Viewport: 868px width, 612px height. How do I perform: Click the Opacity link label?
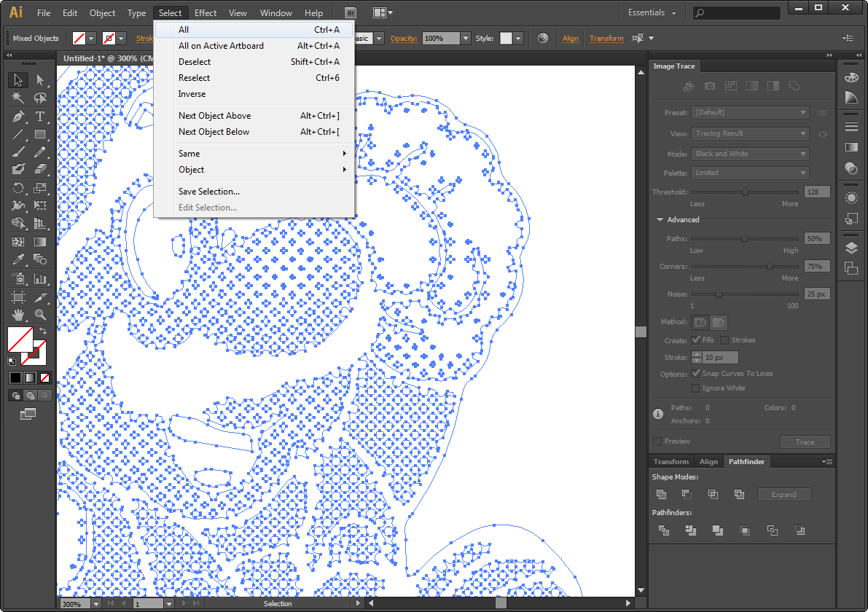coord(404,38)
